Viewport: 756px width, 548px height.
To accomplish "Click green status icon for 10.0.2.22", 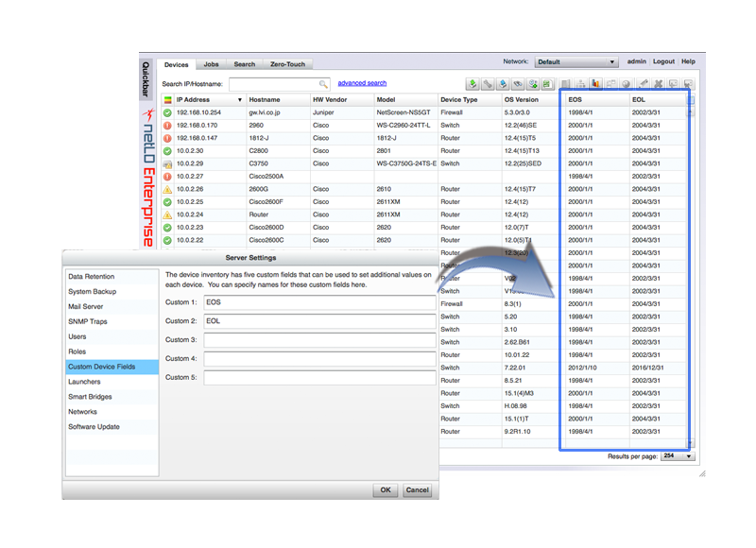I will [167, 241].
